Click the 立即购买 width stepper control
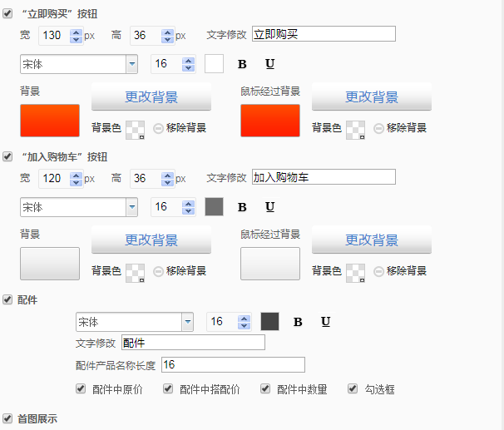504x430 pixels. (x=77, y=35)
